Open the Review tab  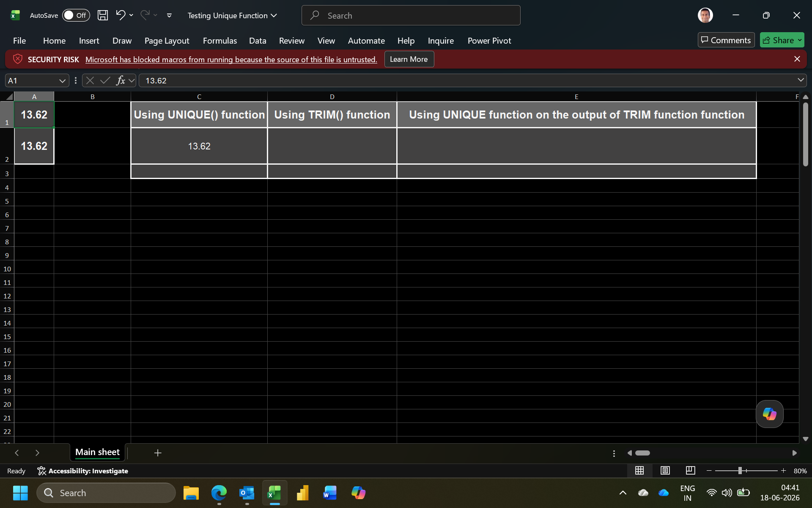tap(291, 41)
